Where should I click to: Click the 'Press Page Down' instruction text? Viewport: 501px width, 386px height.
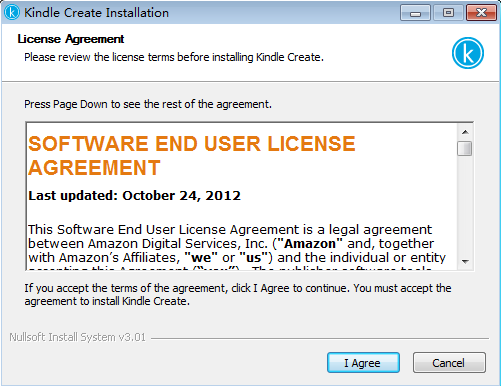pos(148,104)
